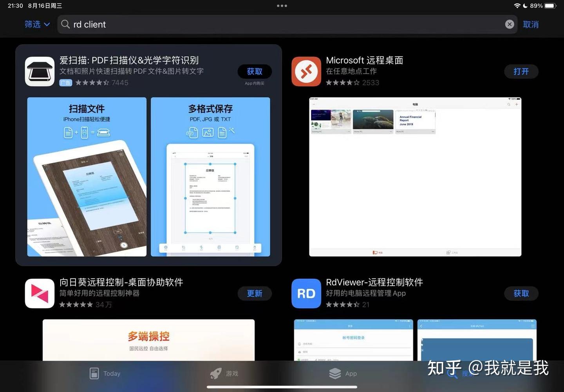
Task: Open the 爱扫描 PDF scanner app icon
Action: [x=39, y=71]
